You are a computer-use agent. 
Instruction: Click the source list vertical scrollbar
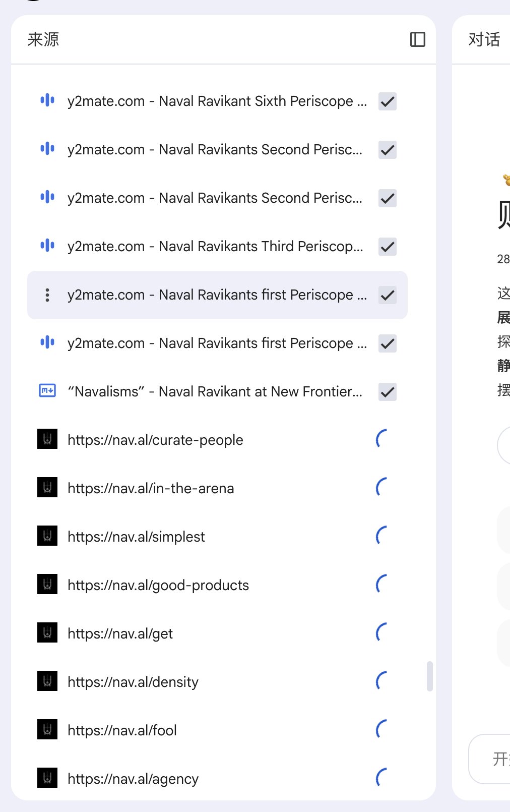coord(430,676)
